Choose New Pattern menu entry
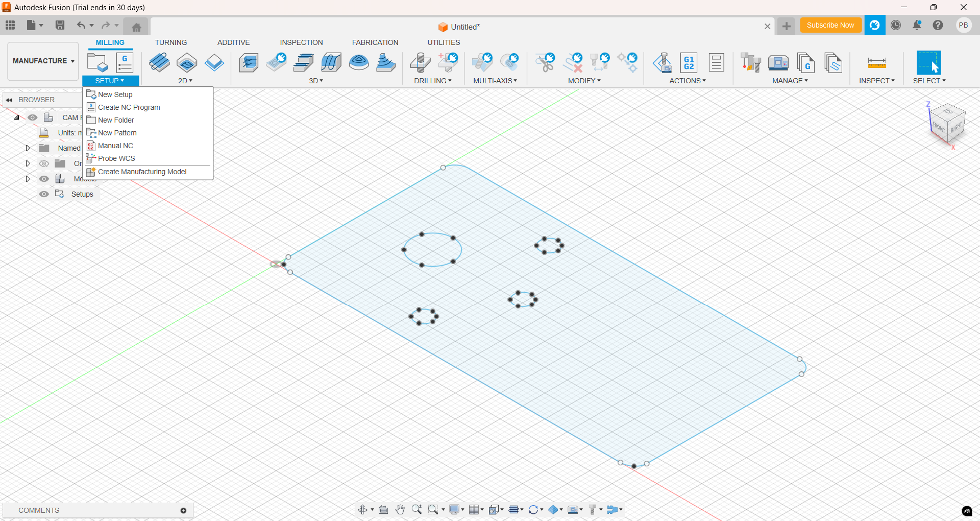Screen dimensions: 980x521 (x=148, y=133)
